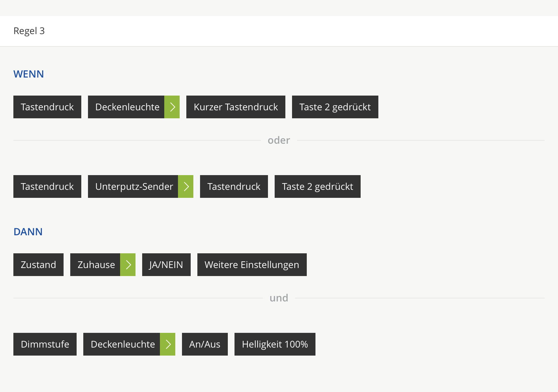Click the Tastendruck block right of Unterputz-Sender

234,186
